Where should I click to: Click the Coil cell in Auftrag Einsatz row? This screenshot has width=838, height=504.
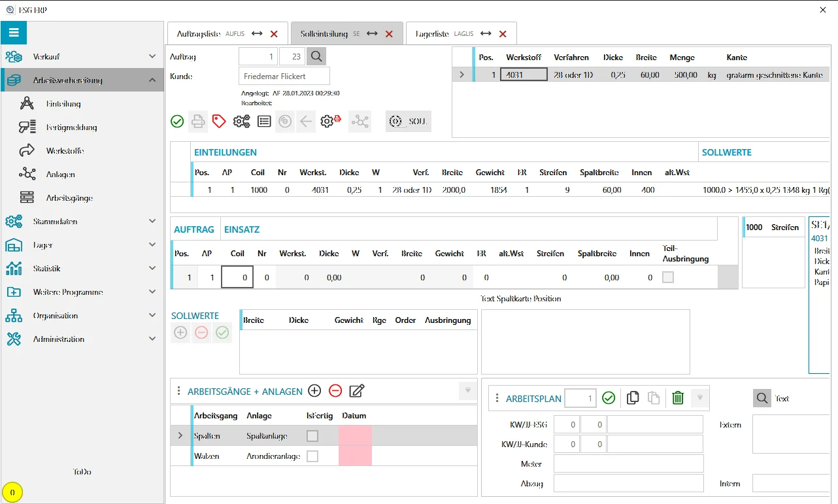(236, 277)
